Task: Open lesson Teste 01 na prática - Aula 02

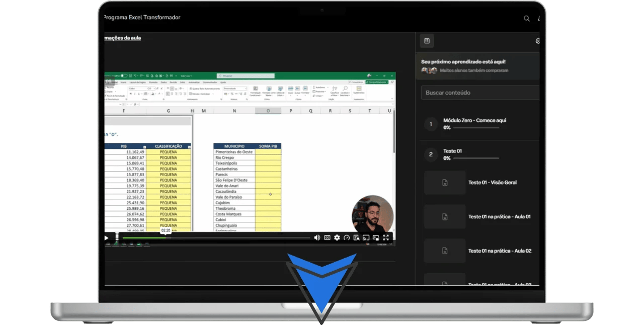Action: pyautogui.click(x=500, y=251)
